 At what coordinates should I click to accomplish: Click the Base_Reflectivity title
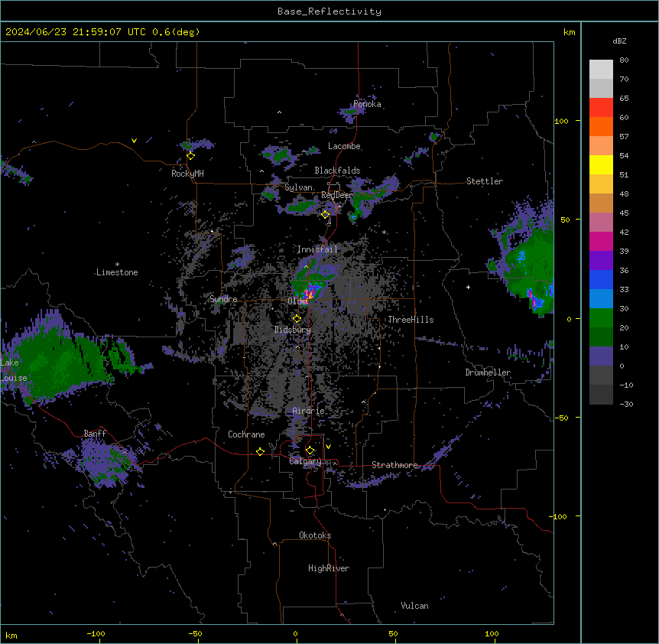[329, 11]
